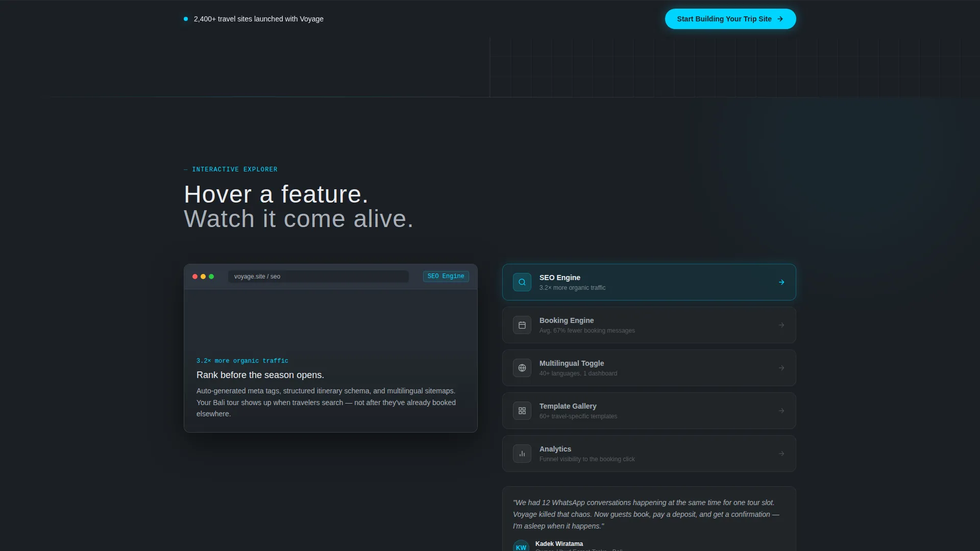
Task: Click the red window dot in preview
Action: click(x=195, y=277)
